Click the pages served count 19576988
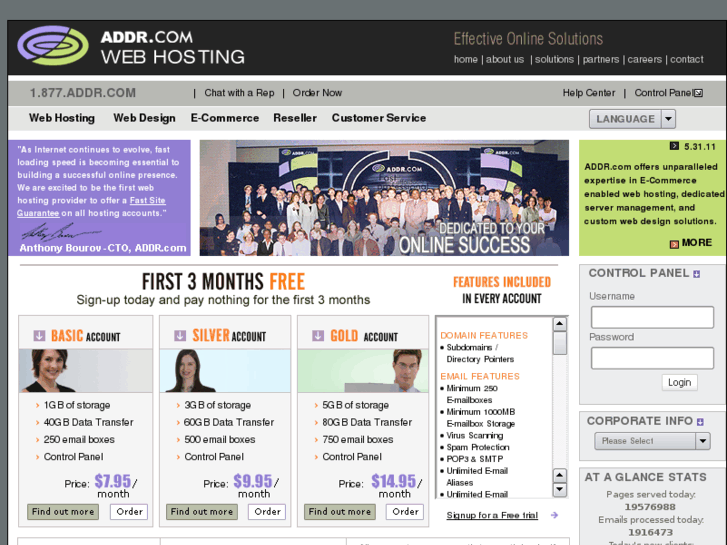Image resolution: width=727 pixels, height=545 pixels. coord(650,507)
